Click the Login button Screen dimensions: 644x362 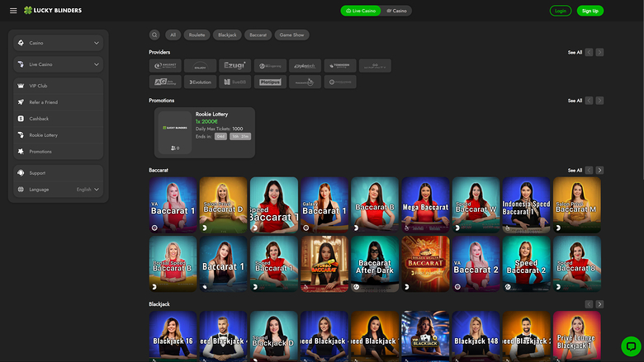click(x=561, y=11)
